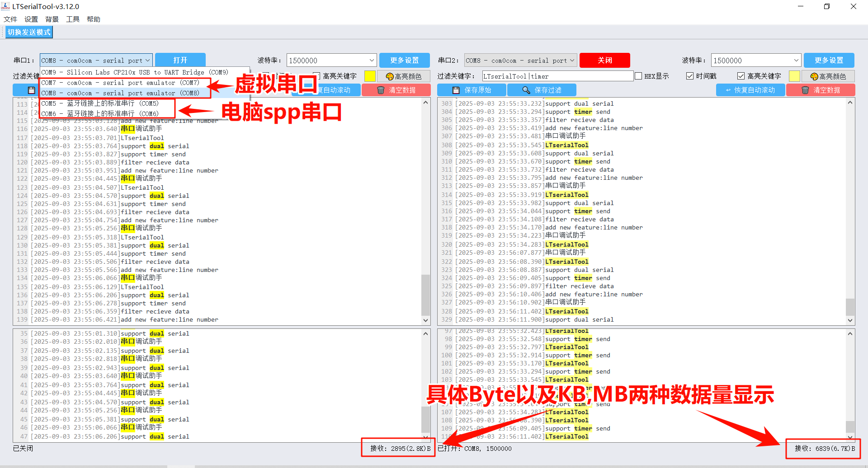Pick the right pale yellow color swatch
This screenshot has width=868, height=468.
click(x=794, y=76)
